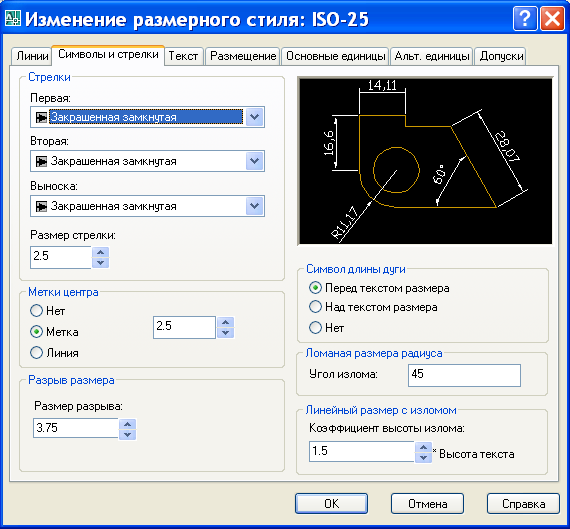Increase Размер стрелки with the up arrow
The image size is (570, 529).
101,252
